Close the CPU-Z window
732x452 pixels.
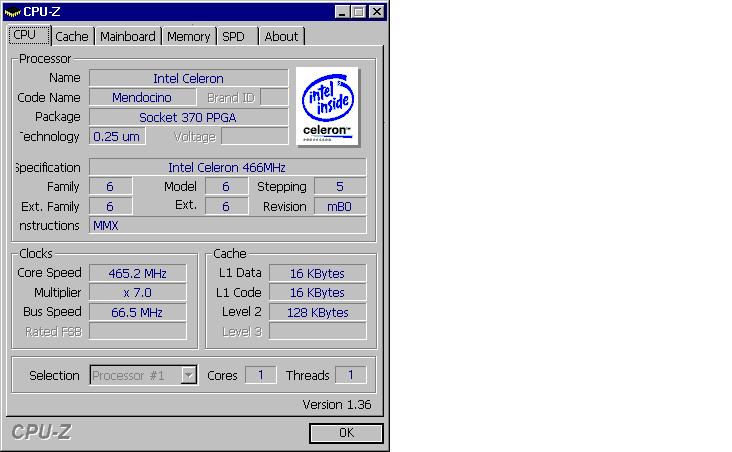point(376,12)
